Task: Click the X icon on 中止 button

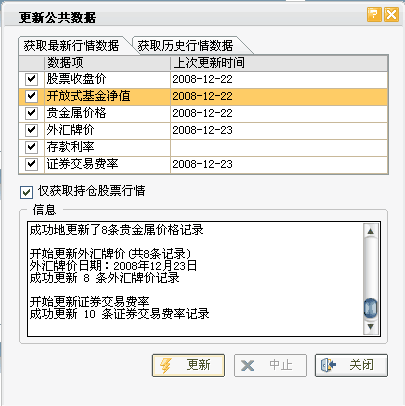Action: click(247, 366)
